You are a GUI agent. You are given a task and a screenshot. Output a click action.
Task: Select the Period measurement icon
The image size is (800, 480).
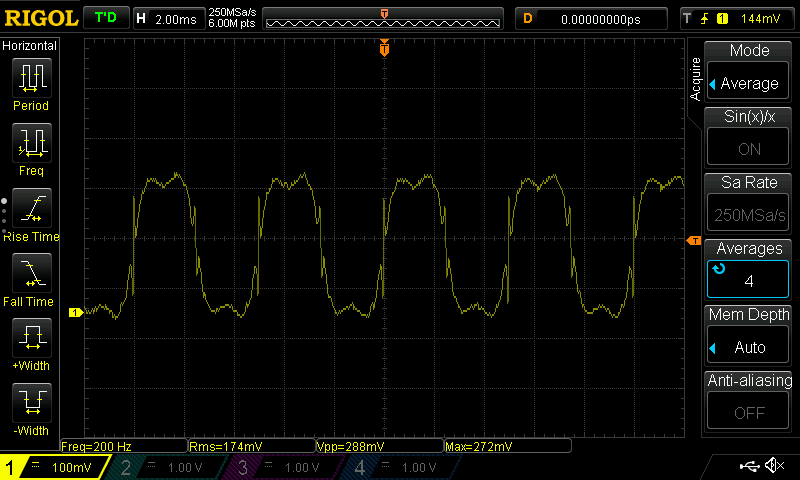pos(32,78)
